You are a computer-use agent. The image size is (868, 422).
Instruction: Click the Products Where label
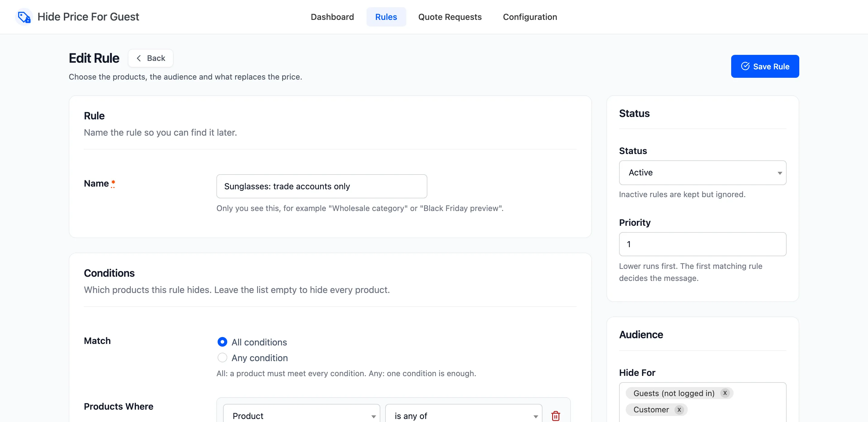click(118, 406)
